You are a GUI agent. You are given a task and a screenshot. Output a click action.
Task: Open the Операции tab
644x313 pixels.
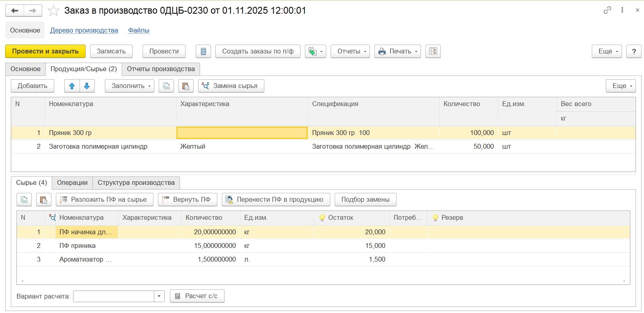(x=72, y=183)
